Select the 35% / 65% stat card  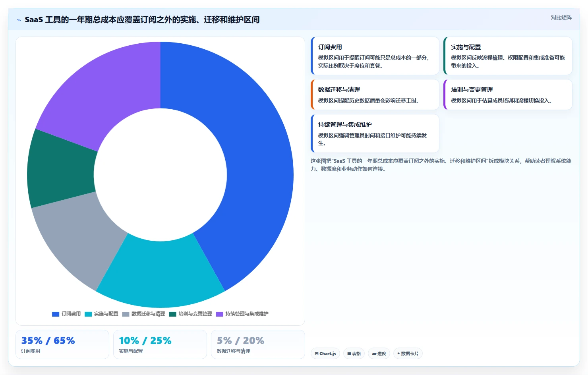coord(62,344)
